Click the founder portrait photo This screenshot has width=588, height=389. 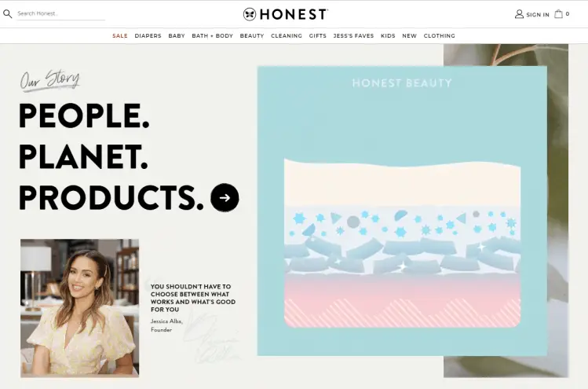tap(79, 308)
